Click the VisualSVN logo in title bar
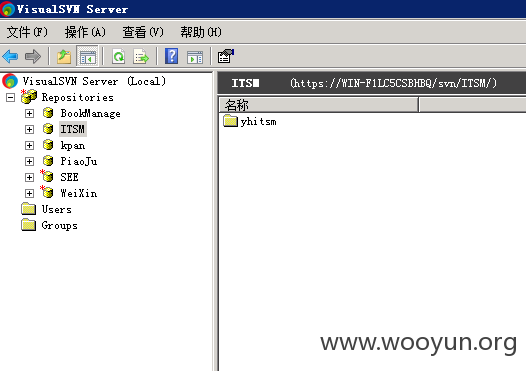Image resolution: width=526 pixels, height=371 pixels. pyautogui.click(x=7, y=9)
